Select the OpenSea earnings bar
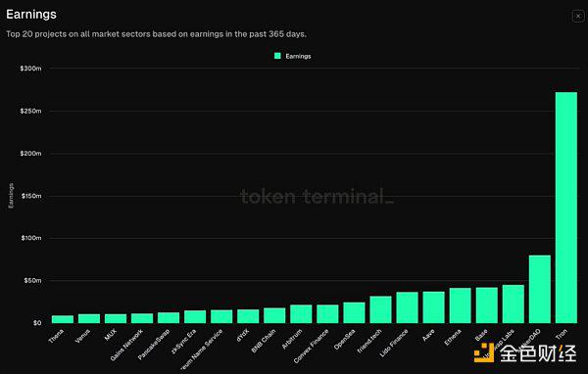The image size is (588, 374). tap(354, 313)
